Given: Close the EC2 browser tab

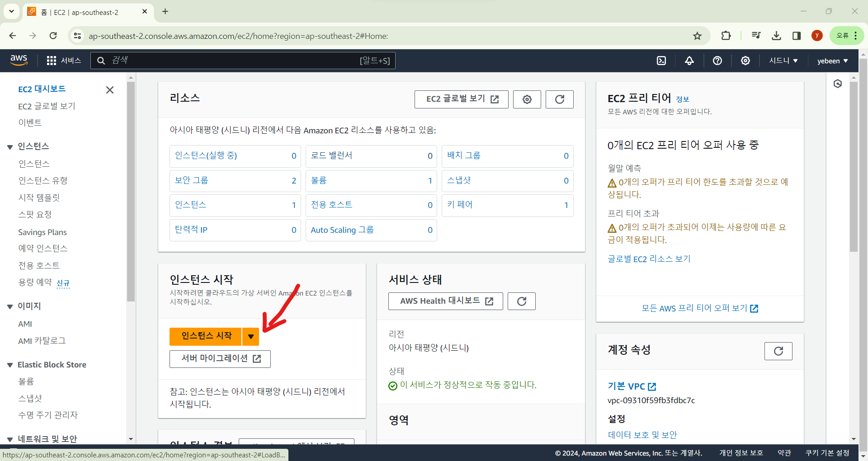Looking at the screenshot, I should pos(145,12).
